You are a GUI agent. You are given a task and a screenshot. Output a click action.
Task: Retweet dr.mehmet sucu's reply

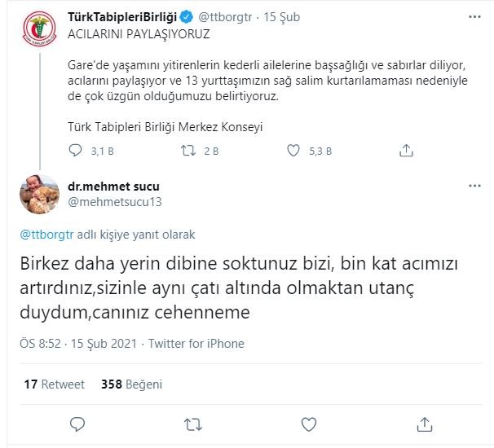point(193,424)
